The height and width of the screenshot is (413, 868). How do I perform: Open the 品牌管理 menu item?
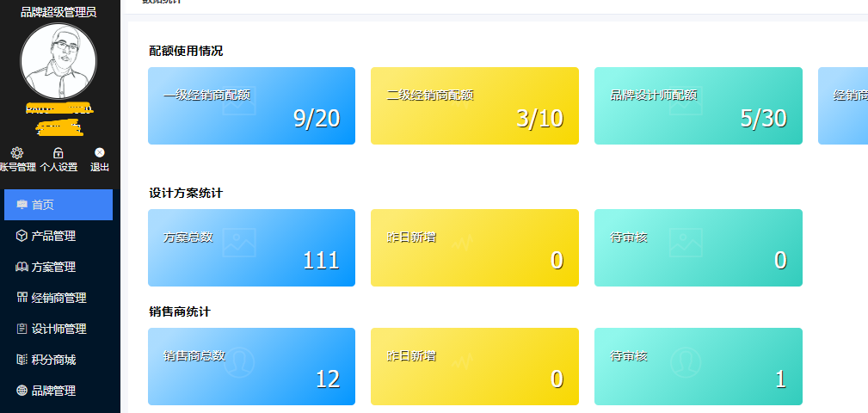coord(53,391)
